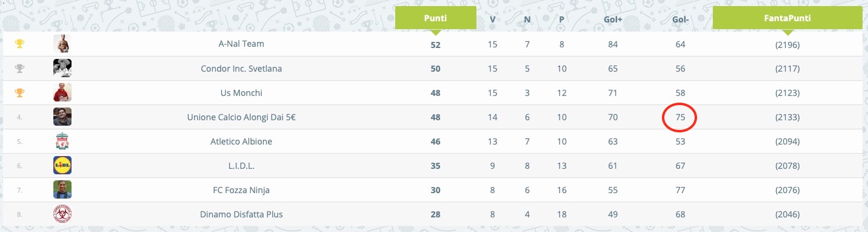Open the L.I.D.L. team name link

tap(241, 166)
